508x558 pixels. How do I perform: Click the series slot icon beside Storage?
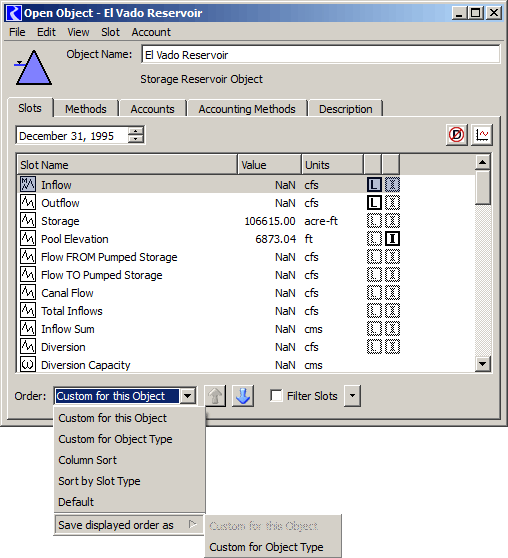[28, 221]
